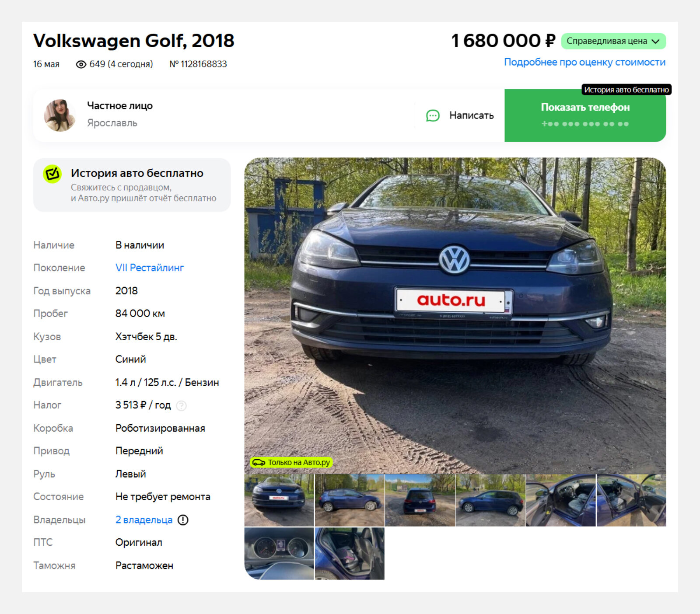
Task: Open the tax question mark hint
Action: (181, 406)
